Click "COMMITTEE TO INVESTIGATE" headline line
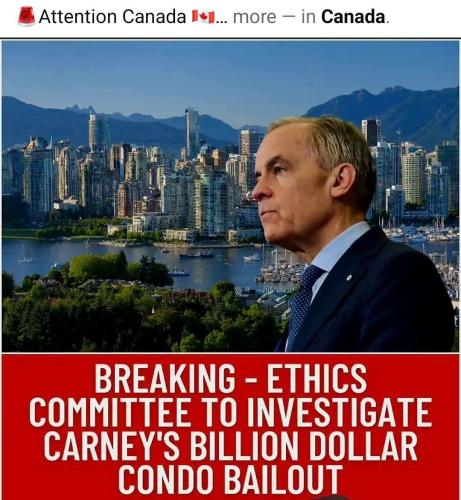 (230, 413)
